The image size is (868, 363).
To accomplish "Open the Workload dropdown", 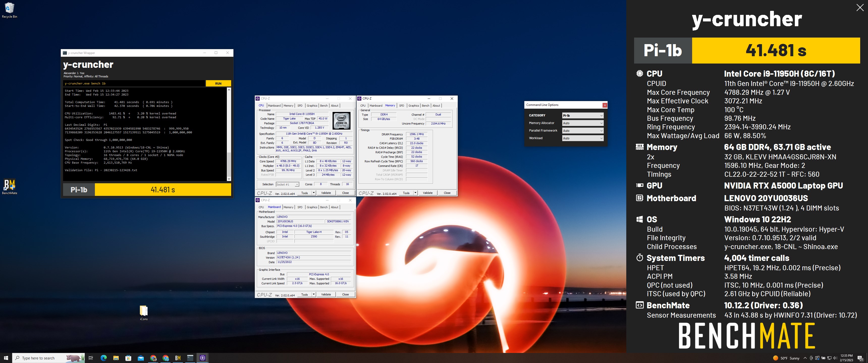I will (583, 138).
